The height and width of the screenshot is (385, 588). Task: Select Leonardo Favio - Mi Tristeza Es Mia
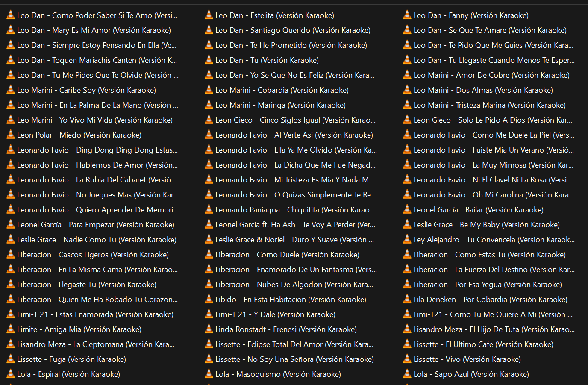pyautogui.click(x=290, y=179)
